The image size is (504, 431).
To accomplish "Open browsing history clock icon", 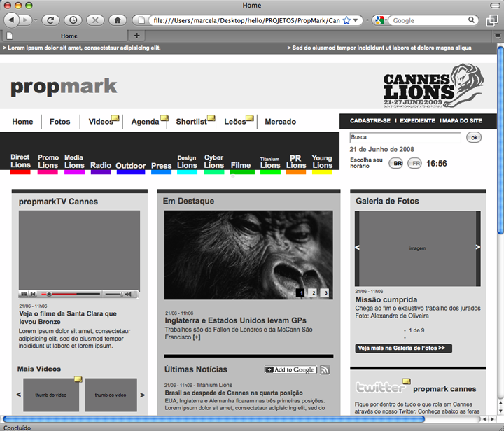I will (72, 20).
